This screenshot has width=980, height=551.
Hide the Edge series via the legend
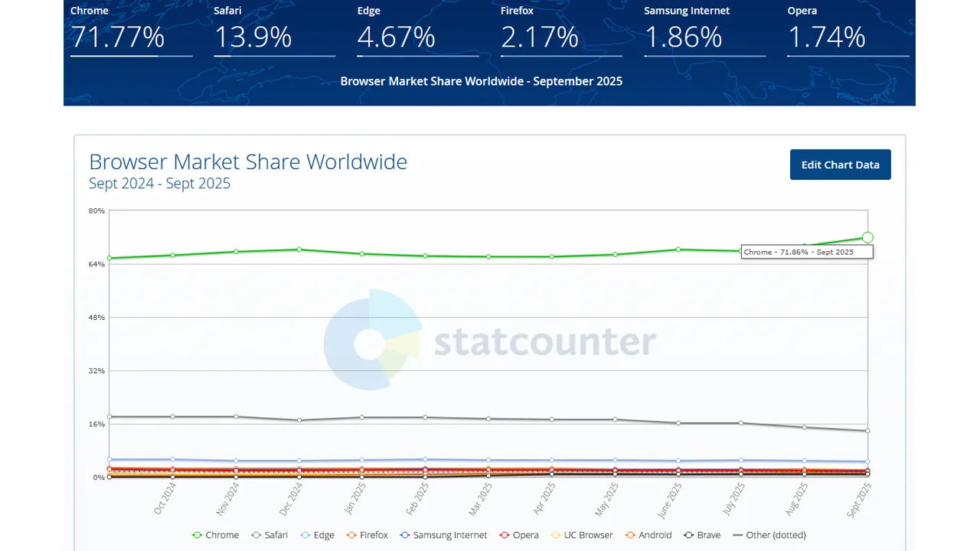click(305, 535)
